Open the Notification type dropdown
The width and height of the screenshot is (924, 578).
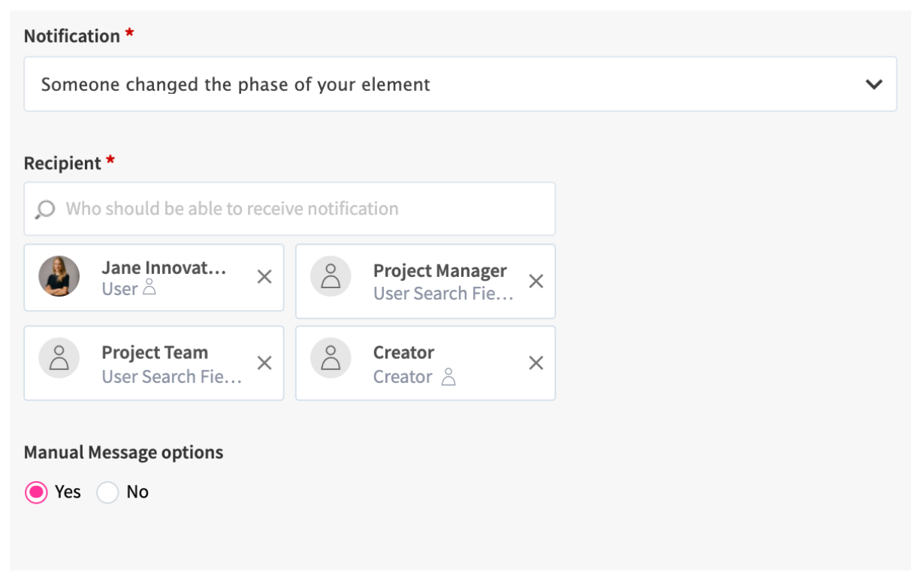(x=461, y=84)
